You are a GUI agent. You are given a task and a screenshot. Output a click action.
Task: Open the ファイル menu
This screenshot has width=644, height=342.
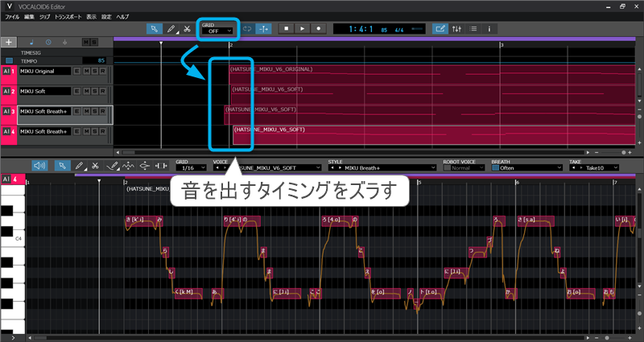click(12, 17)
